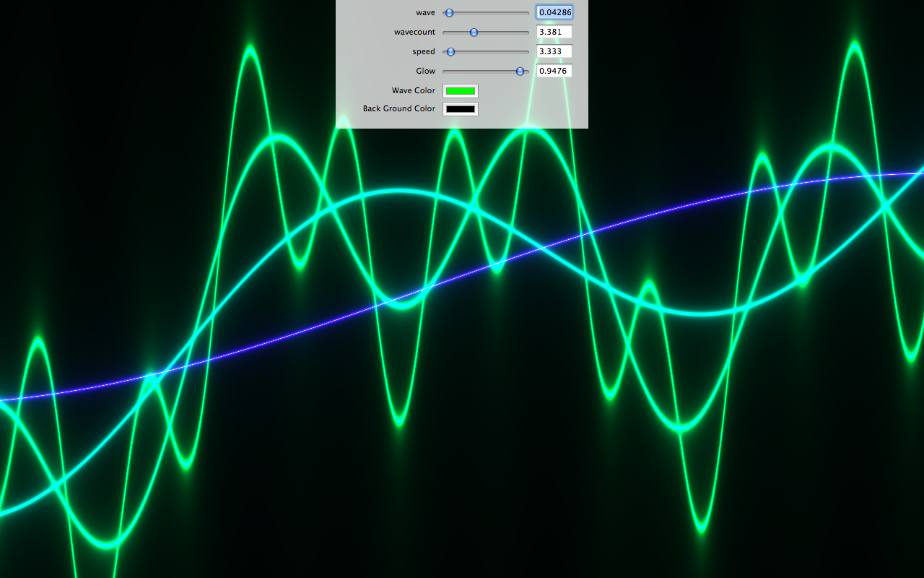924x578 pixels.
Task: Open the Back Ground Color swatch
Action: (x=461, y=109)
